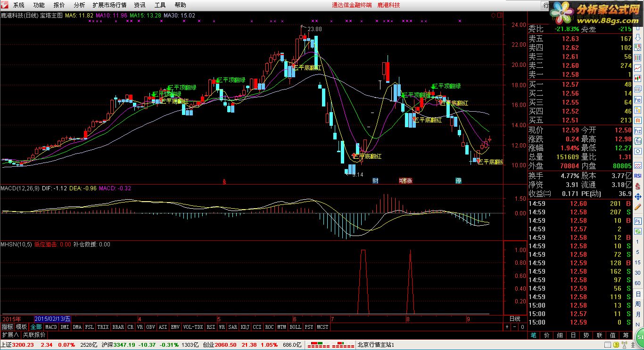
Task: Switch to intraday trend line icon
Action: (638, 68)
